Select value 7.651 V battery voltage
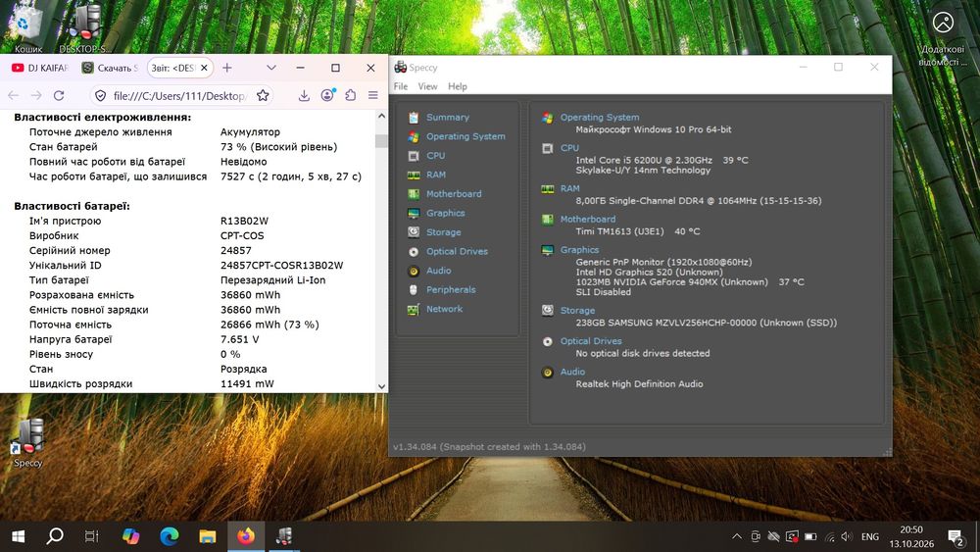Viewport: 980px width, 552px height. coord(239,339)
